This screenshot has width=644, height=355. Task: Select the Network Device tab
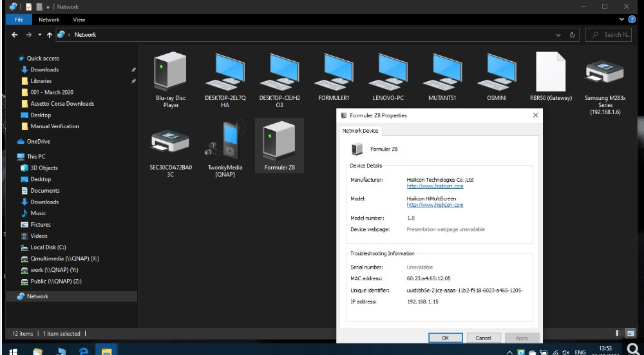click(x=361, y=131)
